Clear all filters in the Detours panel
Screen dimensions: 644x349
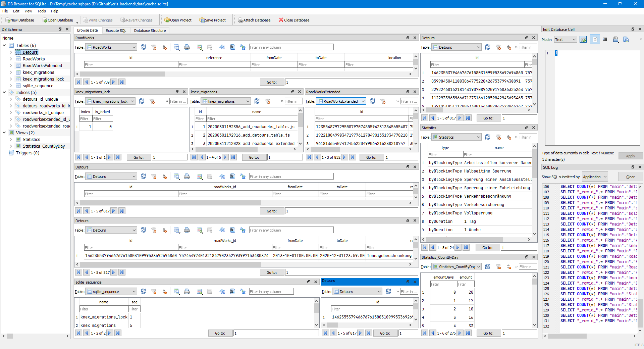click(x=154, y=176)
